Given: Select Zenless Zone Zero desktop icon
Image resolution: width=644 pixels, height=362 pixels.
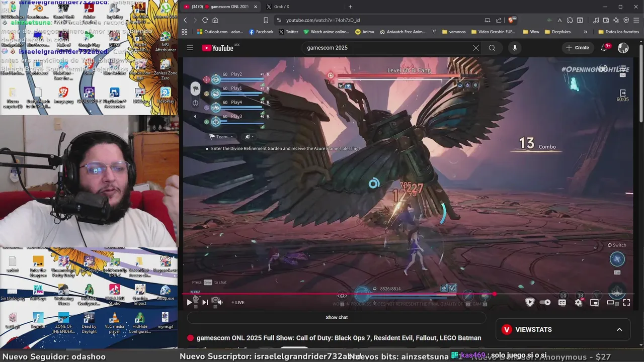Looking at the screenshot, I should pyautogui.click(x=166, y=69).
